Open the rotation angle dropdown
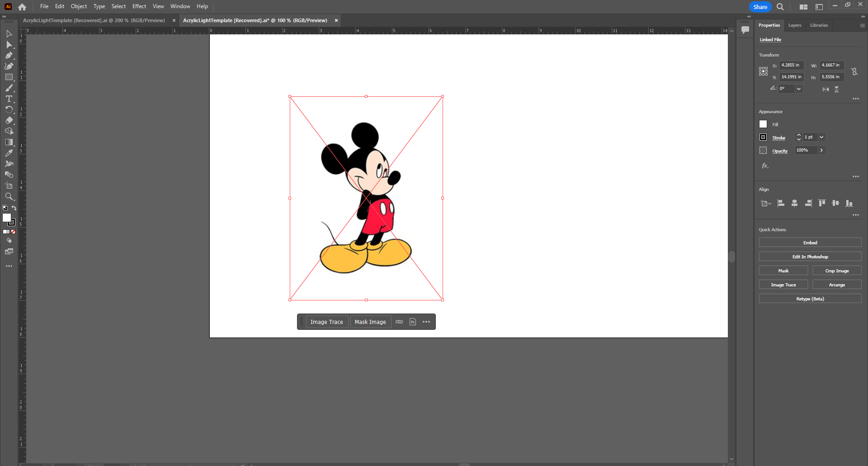The image size is (868, 466). coord(799,89)
